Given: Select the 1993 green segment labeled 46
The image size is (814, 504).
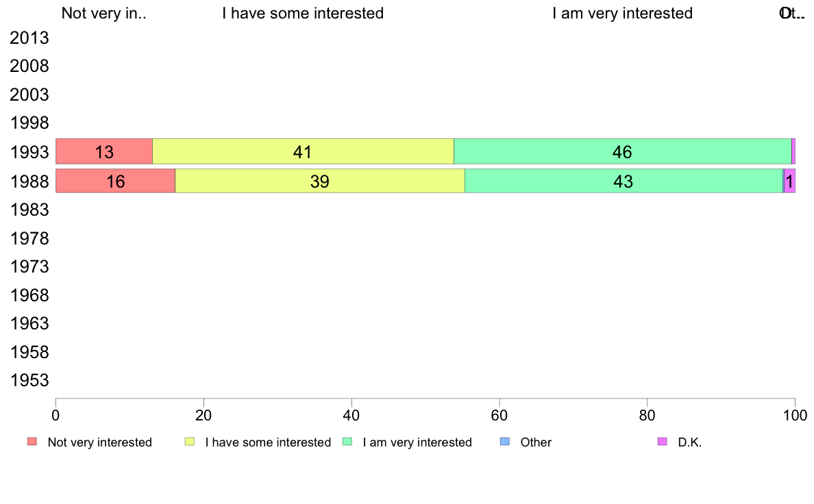Looking at the screenshot, I should [622, 151].
